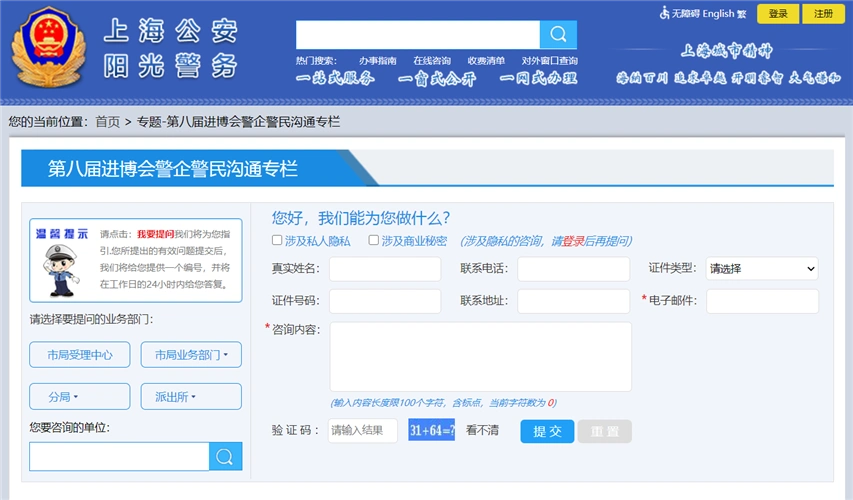Viewport: 853px width, 500px height.
Task: Click the 登录 button in header
Action: pos(778,14)
